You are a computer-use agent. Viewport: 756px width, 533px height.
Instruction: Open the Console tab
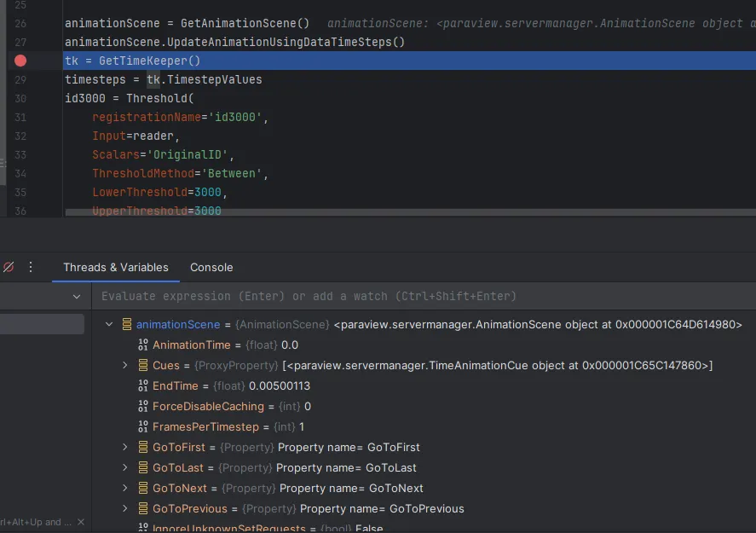[x=211, y=267]
